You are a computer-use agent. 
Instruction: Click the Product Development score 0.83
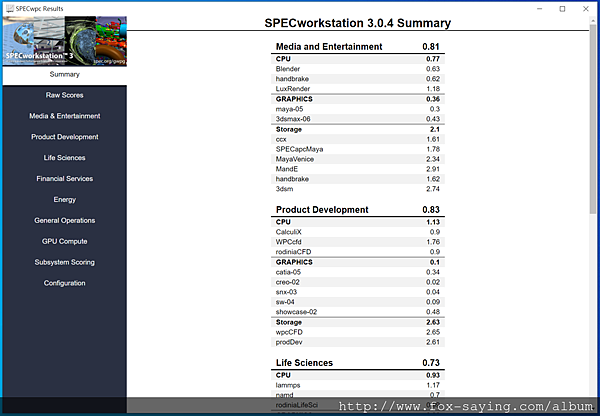[431, 210]
